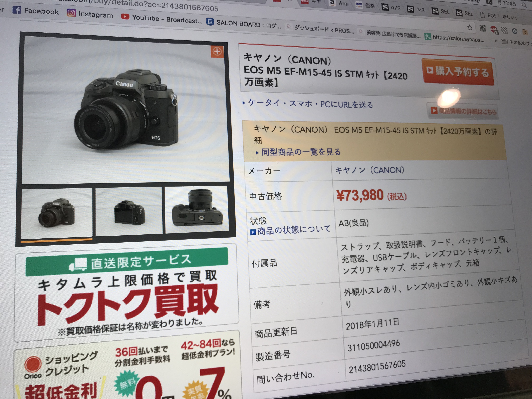532x399 pixels.
Task: Switch to the EOS tab
Action: tap(488, 15)
